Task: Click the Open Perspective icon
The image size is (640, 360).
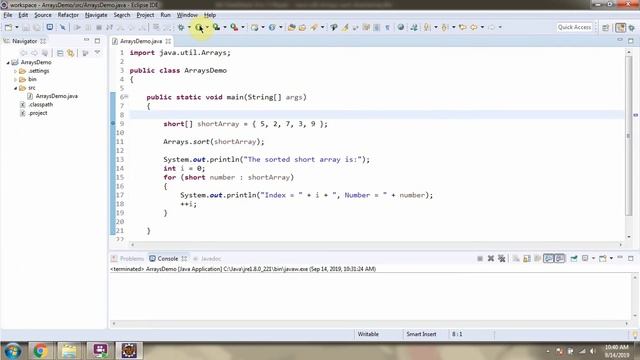Action: 606,27
